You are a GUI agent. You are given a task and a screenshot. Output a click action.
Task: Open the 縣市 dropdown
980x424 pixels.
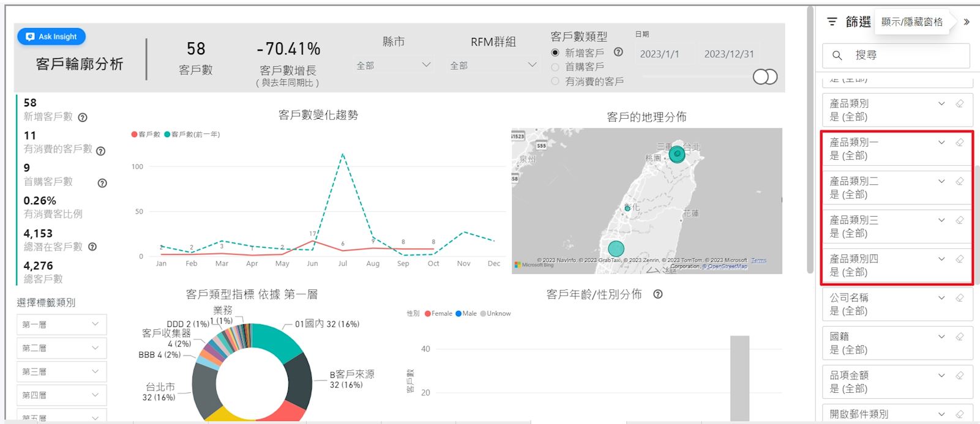coord(394,65)
